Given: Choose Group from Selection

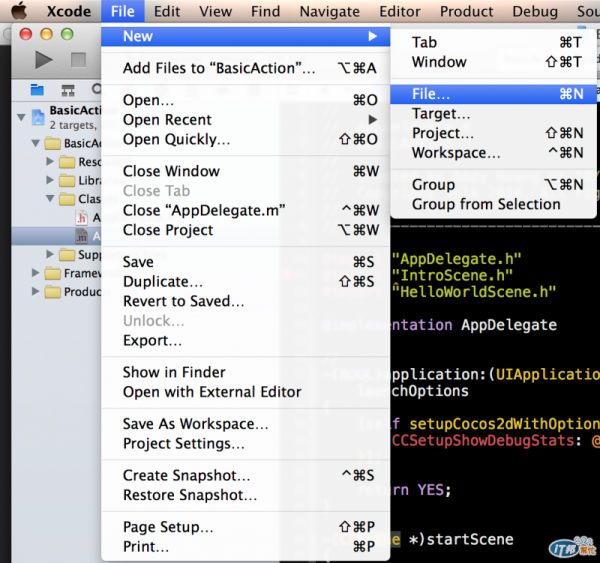Looking at the screenshot, I should pos(493,204).
